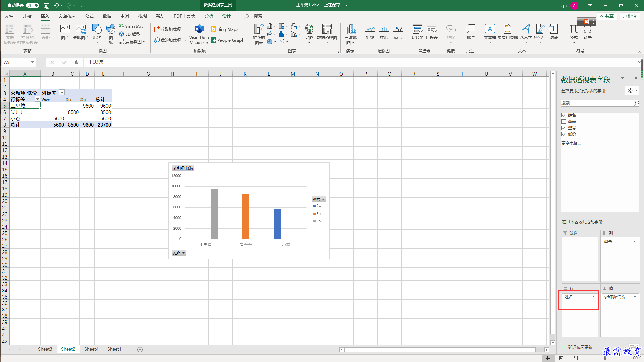The height and width of the screenshot is (362, 644).
Task: Insert a 盈亏 win/loss sparkline
Action: coord(398,32)
